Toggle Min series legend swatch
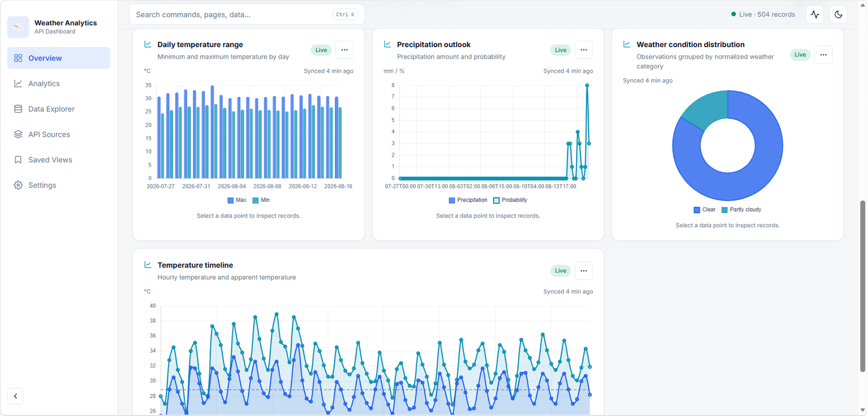This screenshot has height=416, width=868. (256, 201)
